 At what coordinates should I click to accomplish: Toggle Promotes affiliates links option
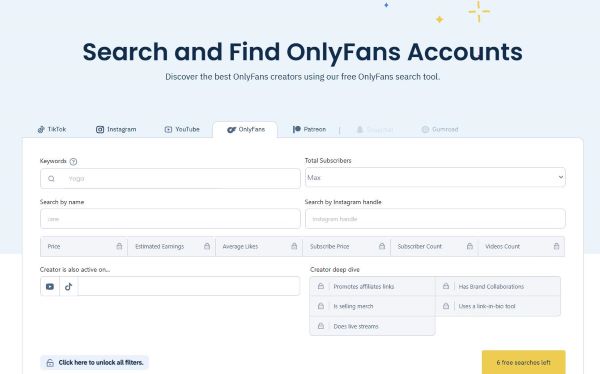372,286
